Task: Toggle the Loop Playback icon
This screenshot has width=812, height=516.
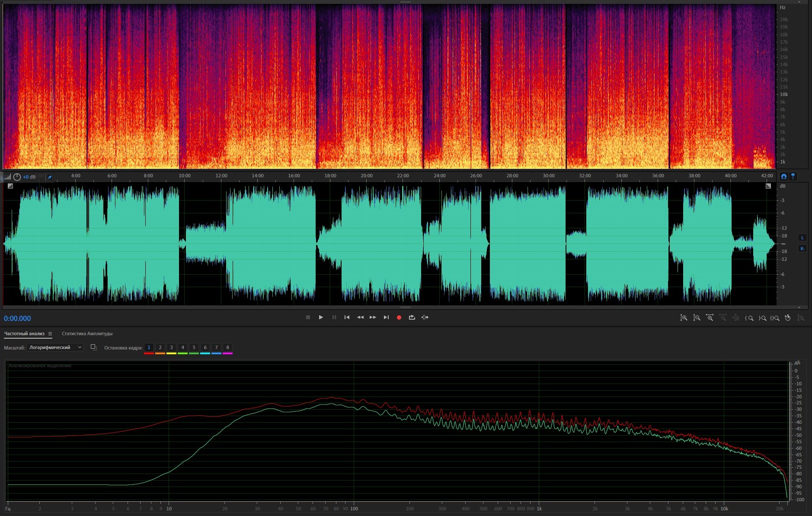Action: pos(412,317)
